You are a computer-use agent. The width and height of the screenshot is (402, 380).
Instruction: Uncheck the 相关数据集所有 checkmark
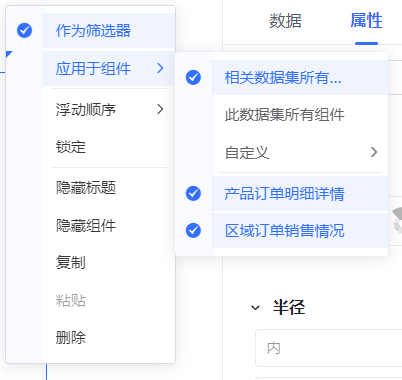click(x=193, y=78)
